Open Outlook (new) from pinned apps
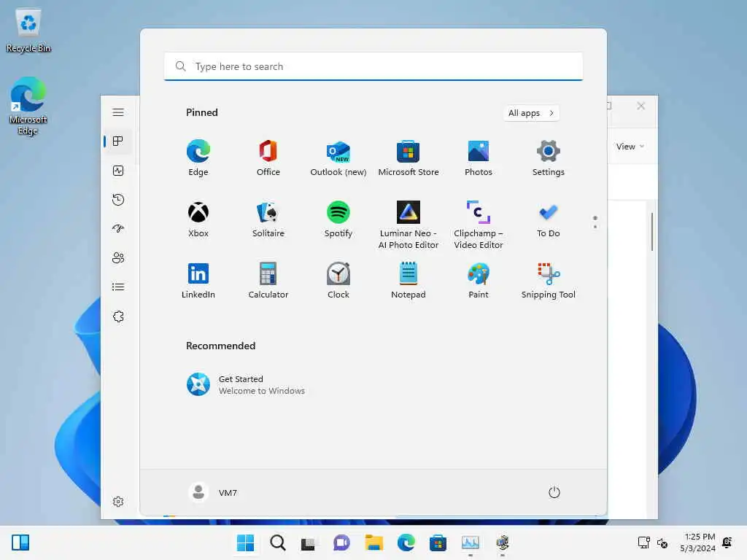The width and height of the screenshot is (747, 560). 338,158
